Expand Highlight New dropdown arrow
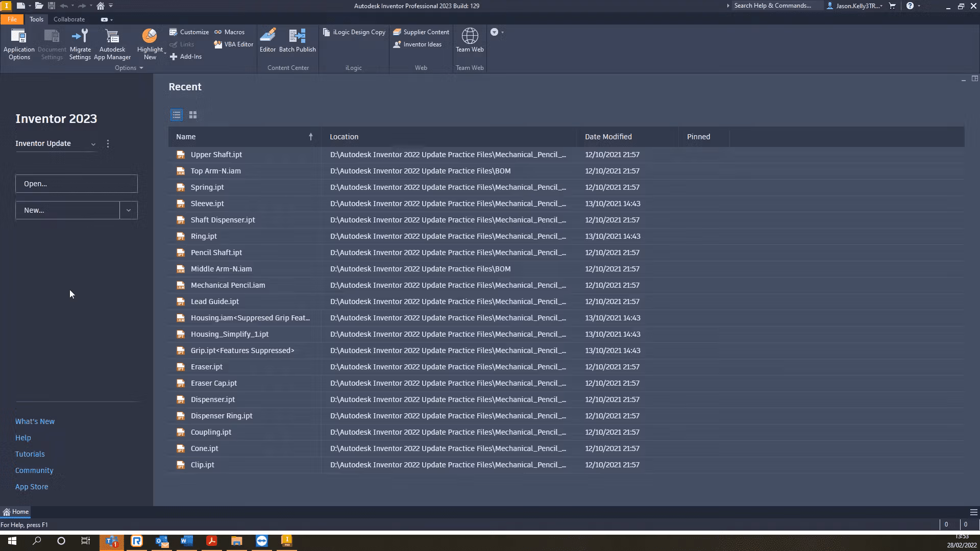Screen dimensions: 980x551 coord(165,53)
